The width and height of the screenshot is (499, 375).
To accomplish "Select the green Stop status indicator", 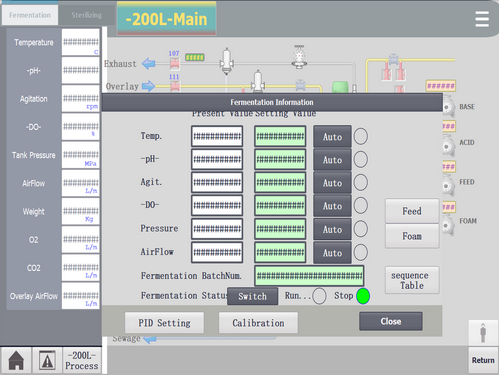I will coord(363,296).
